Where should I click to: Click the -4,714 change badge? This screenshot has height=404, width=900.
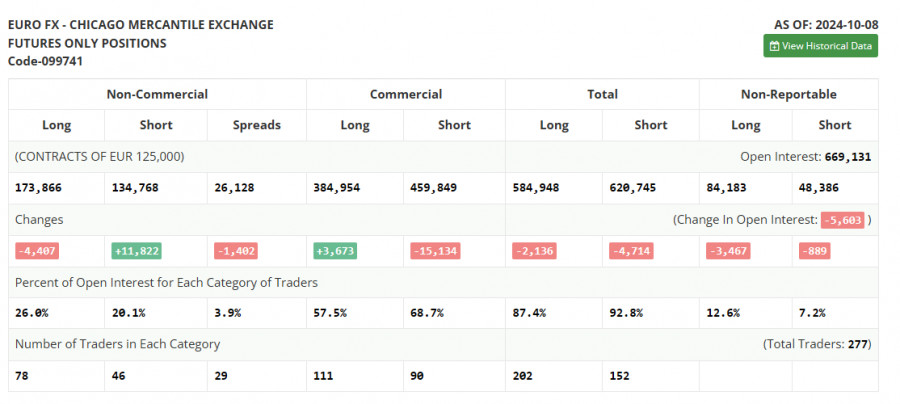[631, 251]
